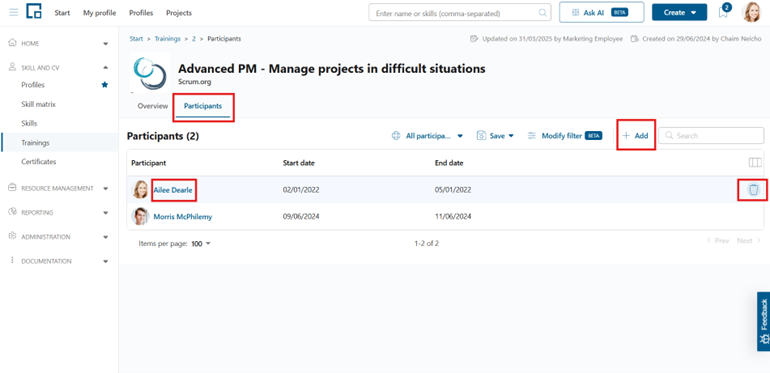Click the Administration gear icon
Viewport: 770px width, 373px height.
tap(13, 236)
